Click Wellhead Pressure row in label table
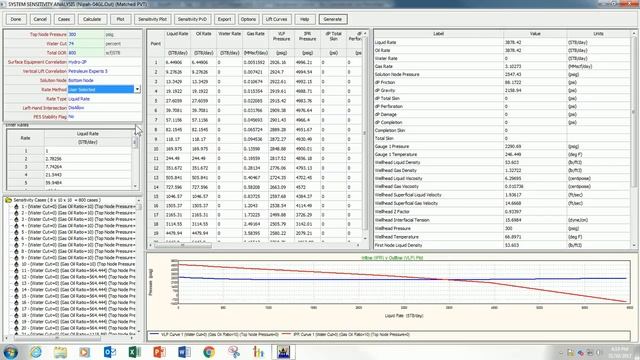 click(x=502, y=229)
